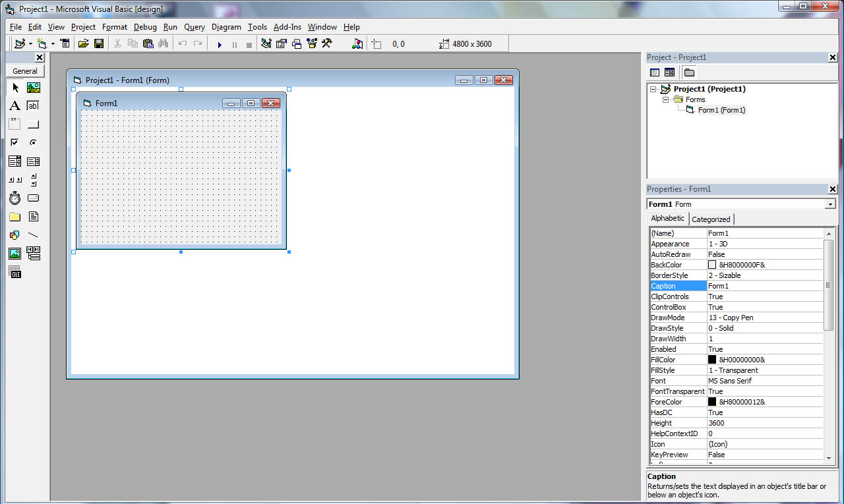Screen dimensions: 844x504
Task: Collapse the Forms folder node
Action: (665, 99)
